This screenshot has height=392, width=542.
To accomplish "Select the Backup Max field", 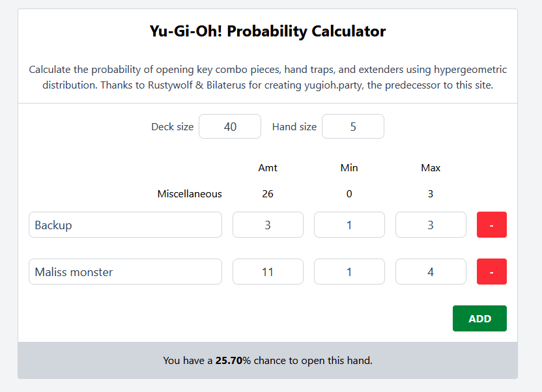I will [431, 225].
